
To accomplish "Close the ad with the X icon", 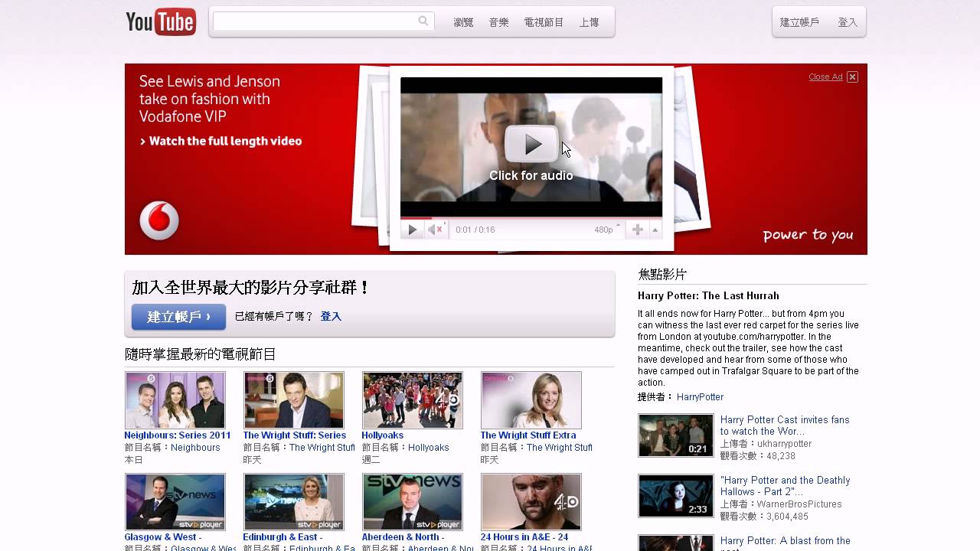I will 852,77.
